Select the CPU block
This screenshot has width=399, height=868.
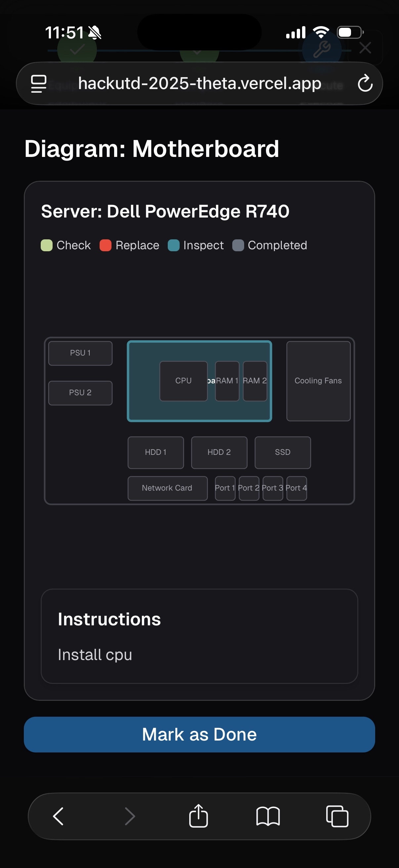184,381
